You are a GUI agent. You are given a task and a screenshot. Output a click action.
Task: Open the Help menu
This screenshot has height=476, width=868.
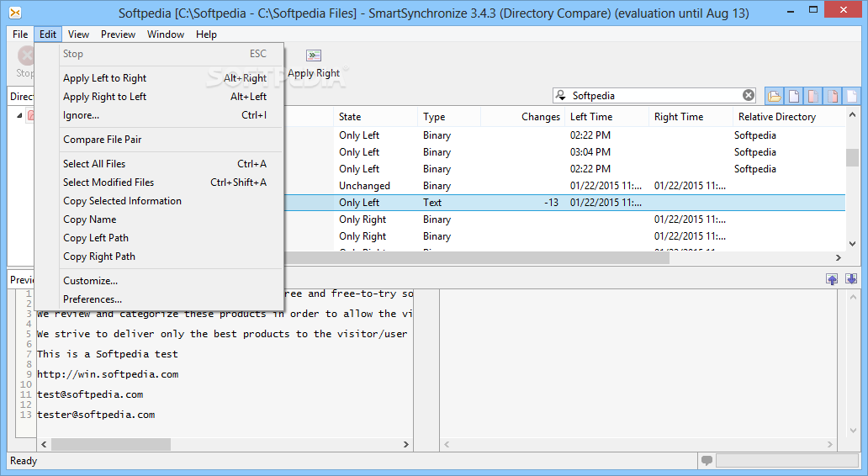coord(206,34)
